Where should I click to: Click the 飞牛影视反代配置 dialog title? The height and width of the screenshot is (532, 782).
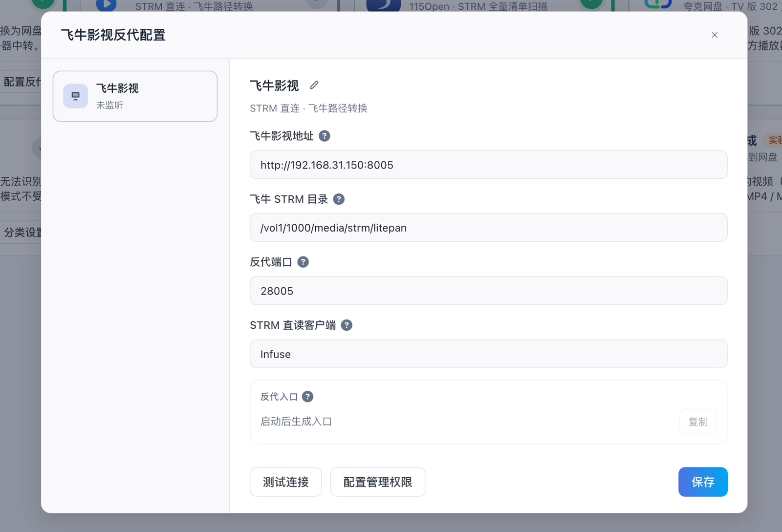coord(113,35)
